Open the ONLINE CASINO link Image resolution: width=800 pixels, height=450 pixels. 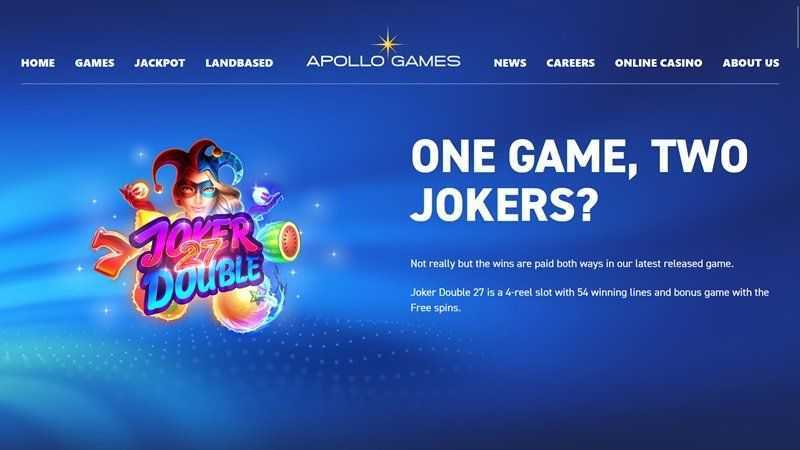point(658,63)
